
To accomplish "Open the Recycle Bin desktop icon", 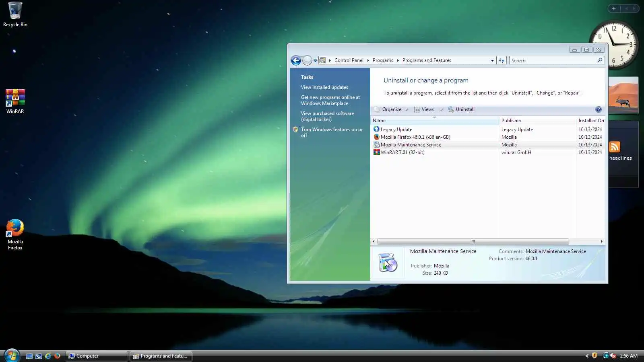I will click(15, 14).
